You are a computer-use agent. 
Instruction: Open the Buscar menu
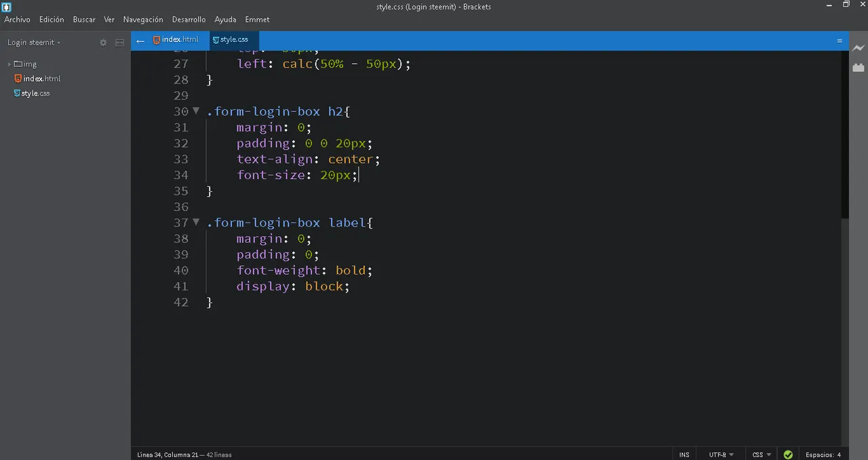(84, 20)
